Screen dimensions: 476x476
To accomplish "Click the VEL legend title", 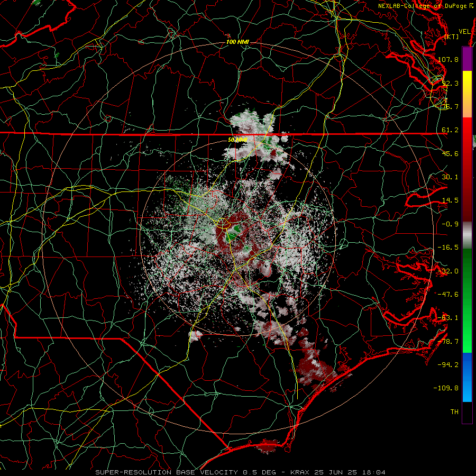I will coord(464,32).
